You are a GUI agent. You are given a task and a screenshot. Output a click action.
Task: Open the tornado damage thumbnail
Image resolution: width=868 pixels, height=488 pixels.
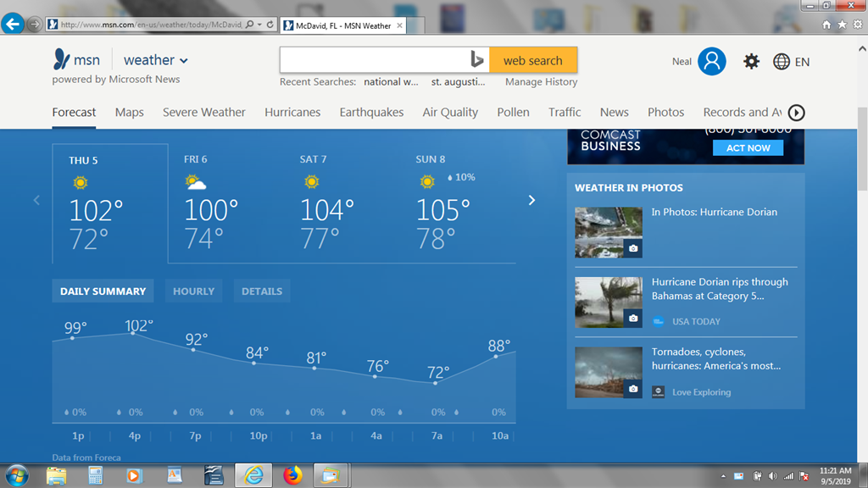pyautogui.click(x=609, y=373)
